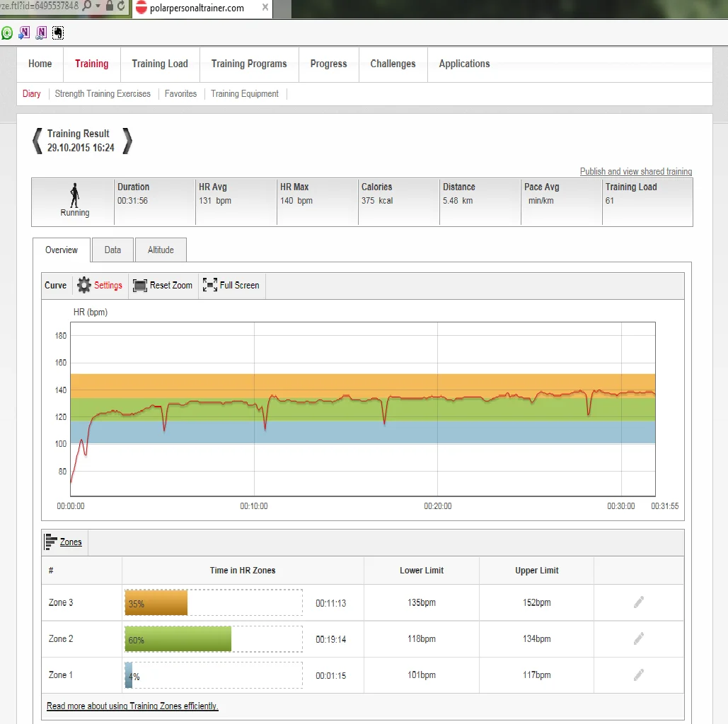Open the Challenges menu item
The image size is (728, 724).
click(x=393, y=64)
